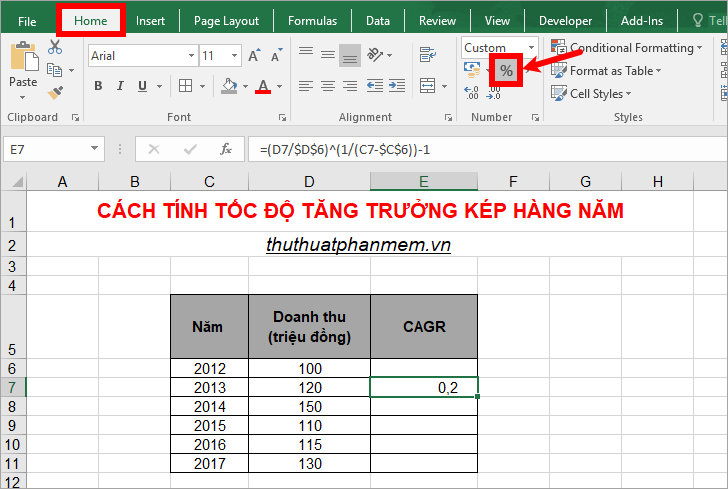This screenshot has width=728, height=489.
Task: Apply accounting number format icon
Action: pos(472,70)
